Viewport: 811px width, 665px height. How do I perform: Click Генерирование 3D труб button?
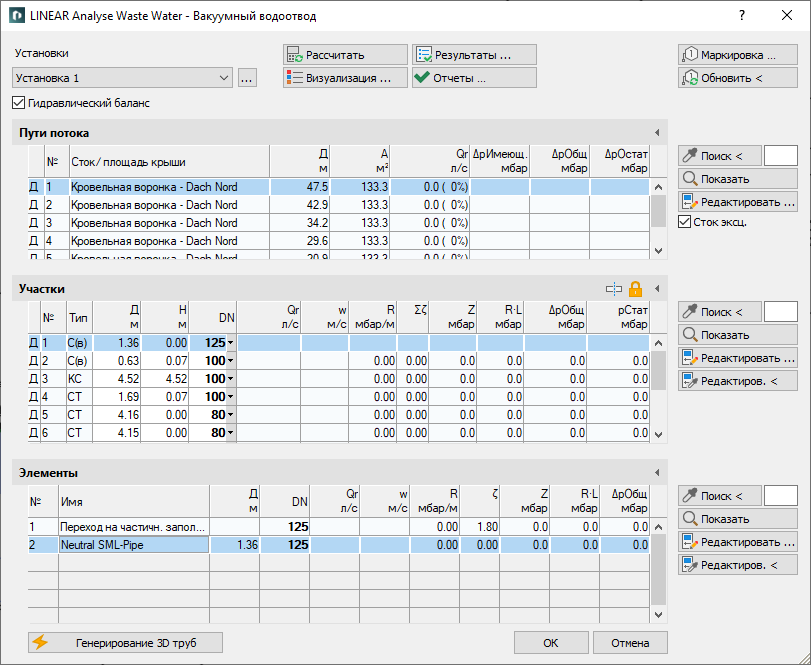click(x=125, y=643)
